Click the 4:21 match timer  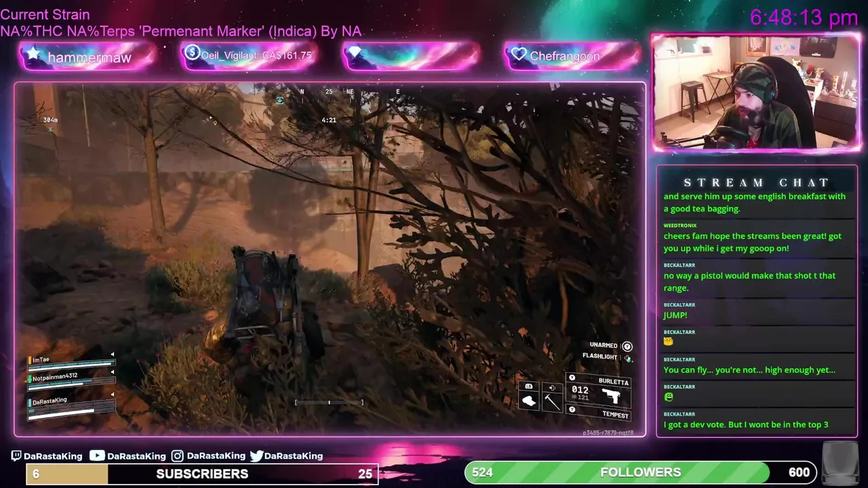[329, 120]
